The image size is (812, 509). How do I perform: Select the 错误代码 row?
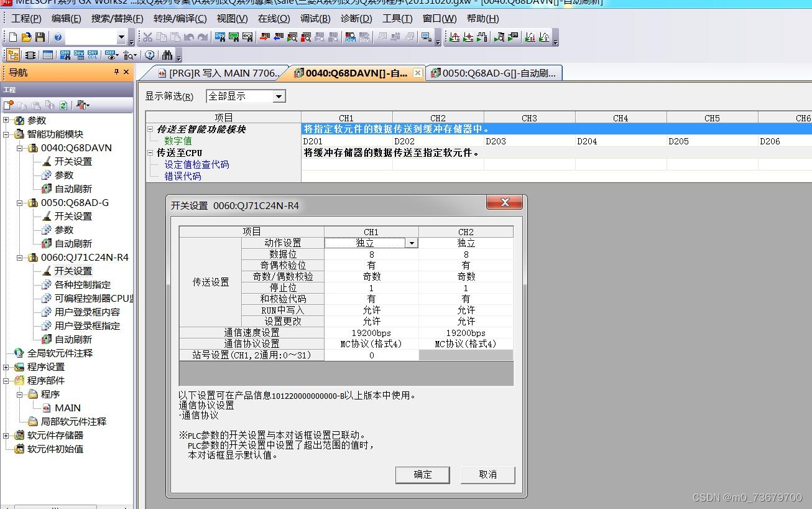(x=183, y=176)
